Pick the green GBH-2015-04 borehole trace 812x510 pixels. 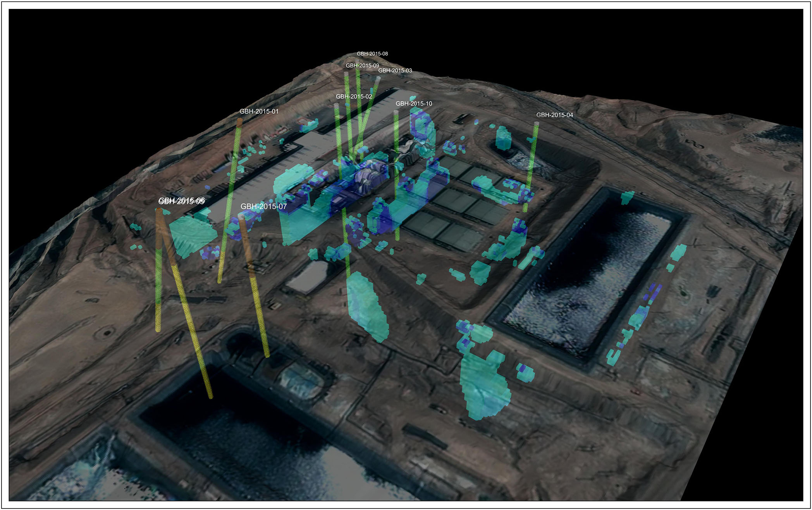[531, 167]
